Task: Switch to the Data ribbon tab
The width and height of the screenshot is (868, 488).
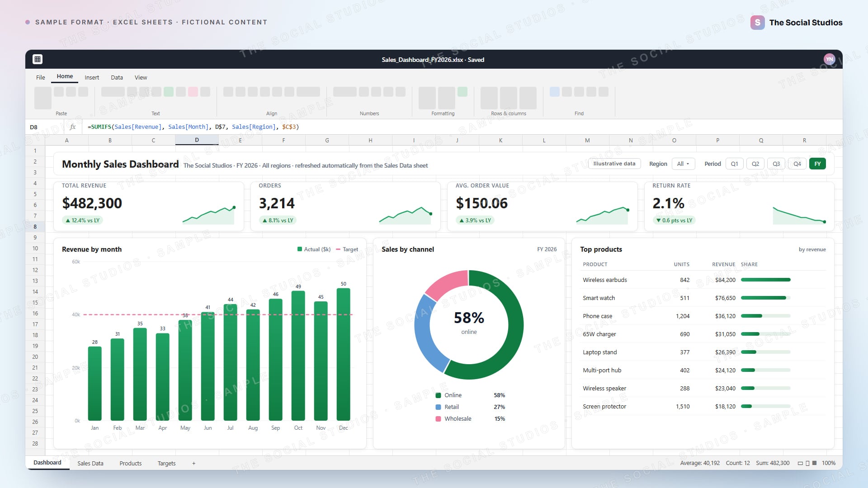Action: pyautogui.click(x=117, y=77)
